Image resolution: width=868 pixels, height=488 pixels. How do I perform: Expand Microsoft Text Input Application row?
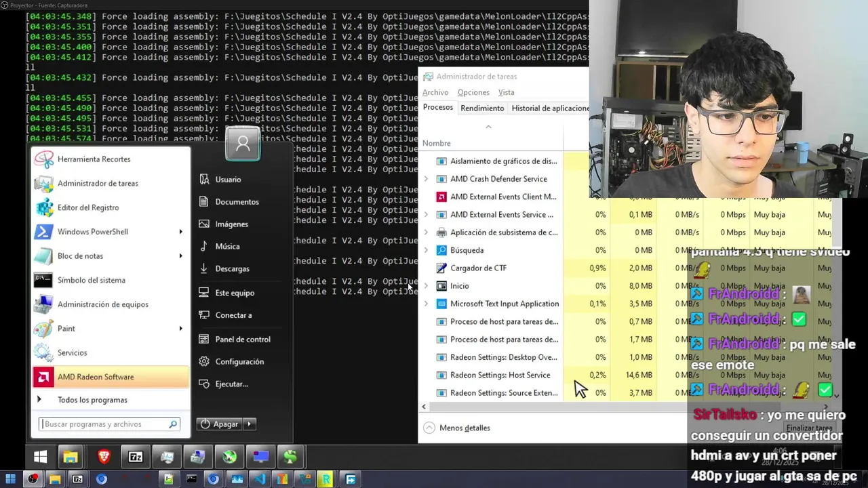(426, 304)
